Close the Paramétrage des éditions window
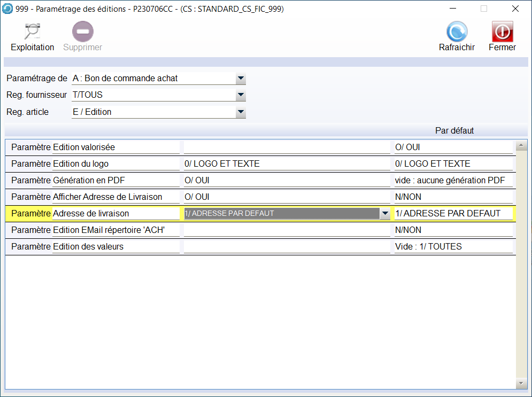This screenshot has height=397, width=532. (x=515, y=9)
